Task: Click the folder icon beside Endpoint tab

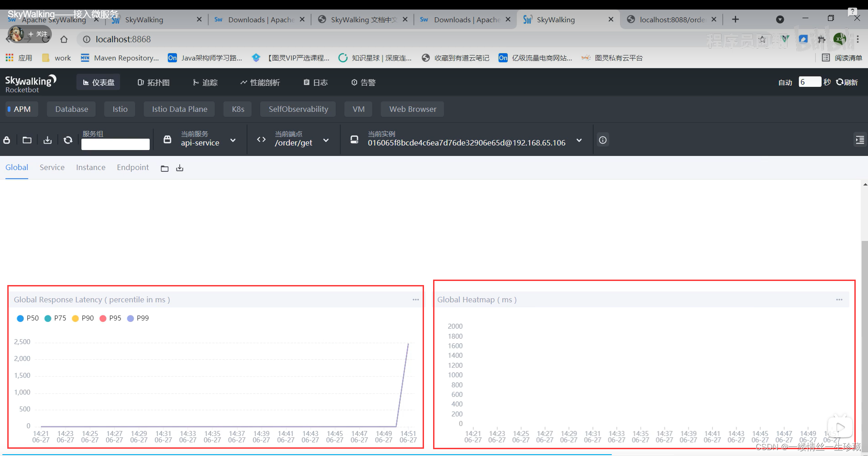Action: pos(165,169)
